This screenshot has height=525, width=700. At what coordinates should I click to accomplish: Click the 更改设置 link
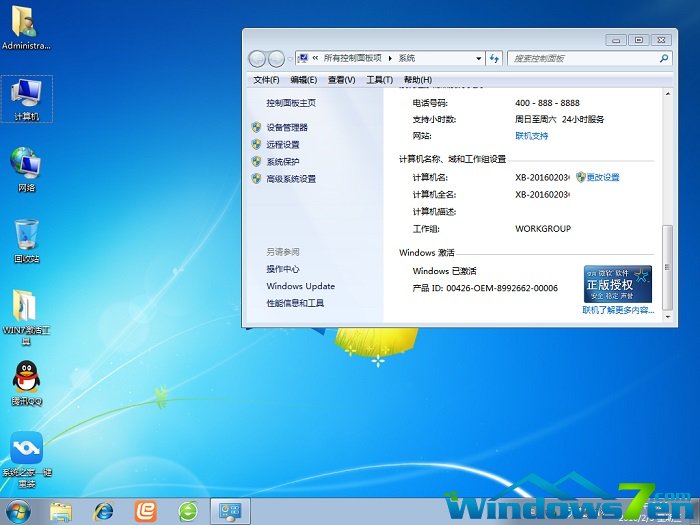click(x=603, y=177)
